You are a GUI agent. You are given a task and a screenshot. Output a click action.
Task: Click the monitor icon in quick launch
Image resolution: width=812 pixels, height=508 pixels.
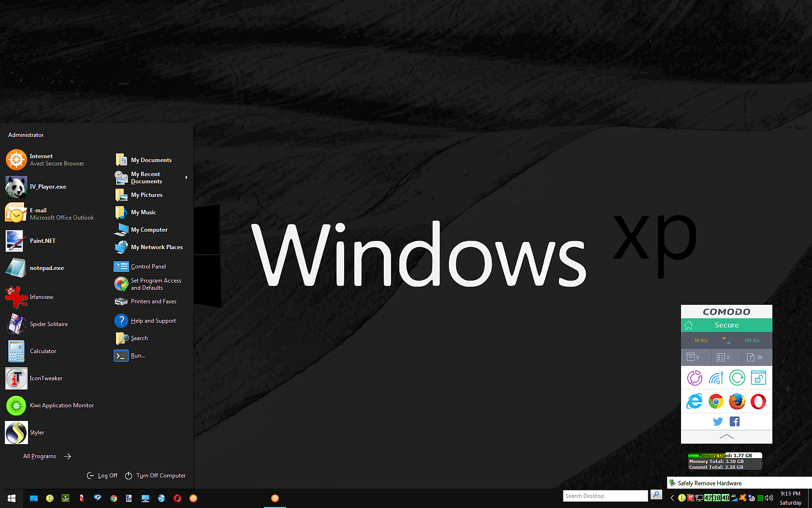point(145,498)
